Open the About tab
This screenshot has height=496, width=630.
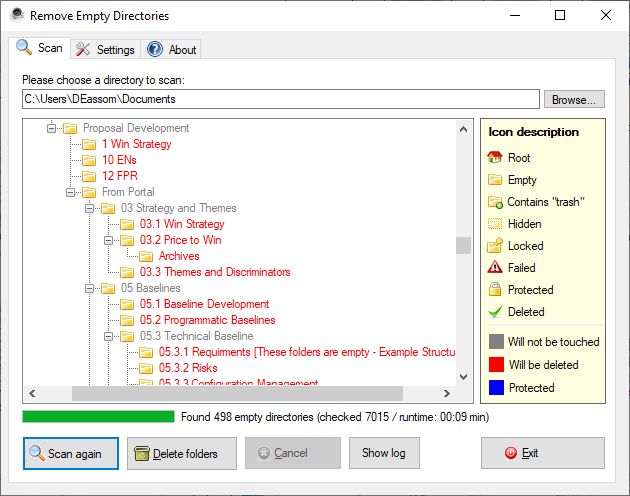[x=171, y=49]
